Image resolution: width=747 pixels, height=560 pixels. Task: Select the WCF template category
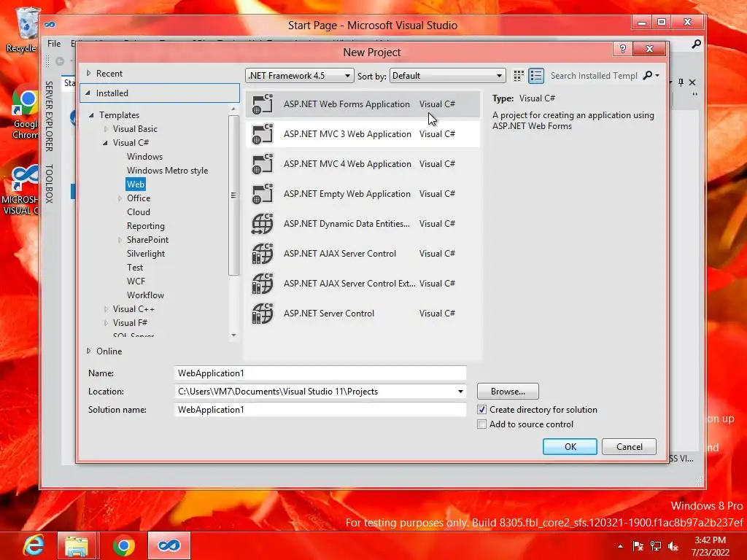tap(136, 281)
